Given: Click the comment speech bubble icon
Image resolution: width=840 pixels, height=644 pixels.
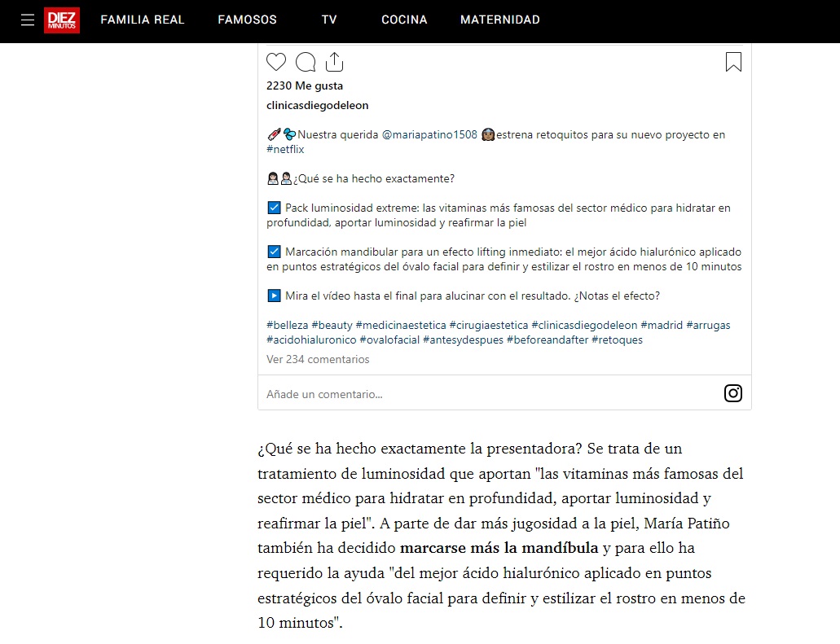Looking at the screenshot, I should [x=306, y=62].
